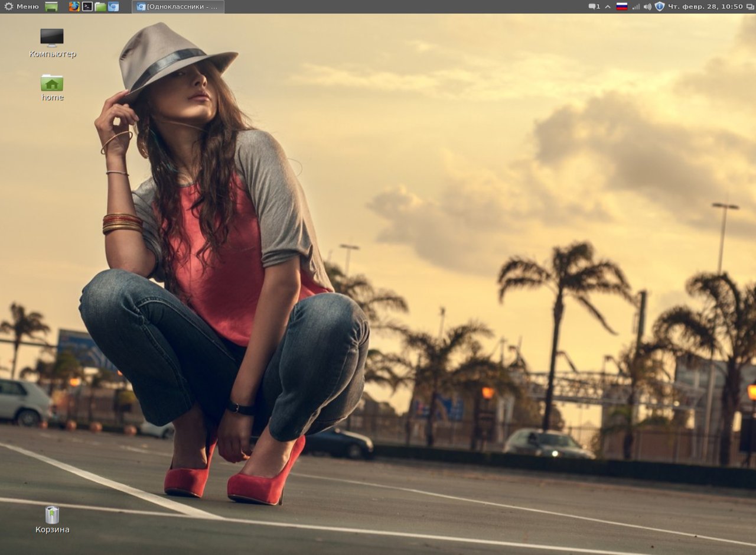Screen dimensions: 756x555
Task: Launch Firefox from the panel
Action: [x=74, y=7]
